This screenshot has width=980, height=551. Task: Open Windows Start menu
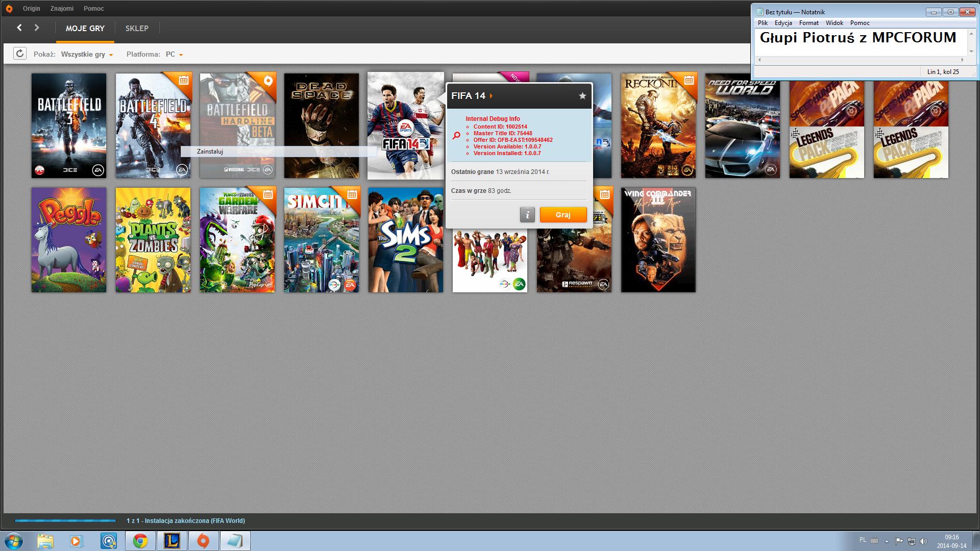point(14,541)
